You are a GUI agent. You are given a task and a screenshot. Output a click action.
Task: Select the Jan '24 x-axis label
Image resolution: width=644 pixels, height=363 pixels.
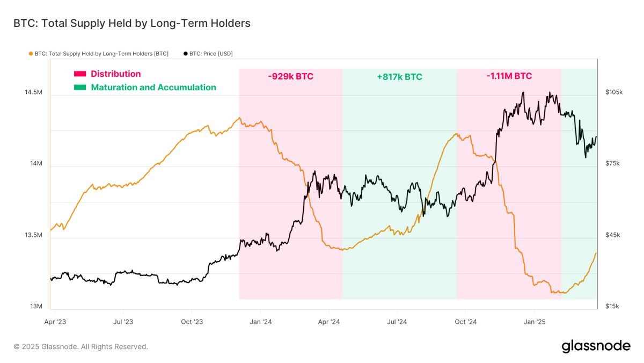pos(260,322)
